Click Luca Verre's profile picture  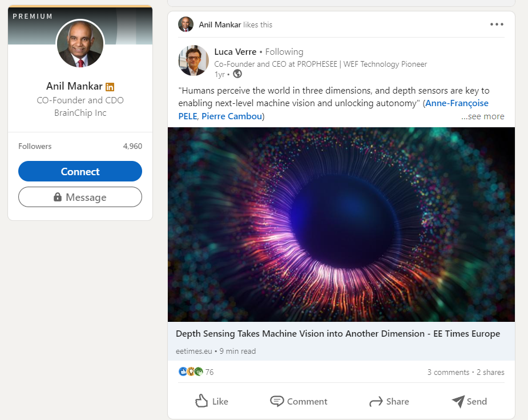[194, 60]
